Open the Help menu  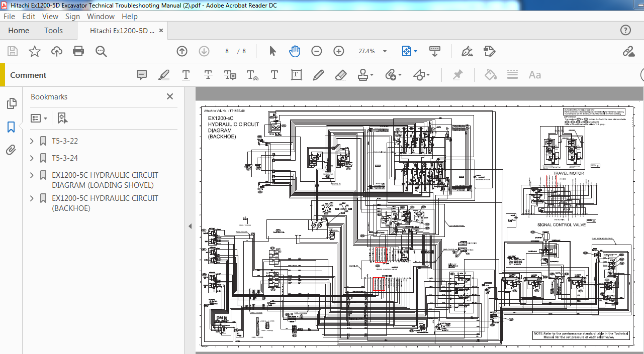pos(130,16)
